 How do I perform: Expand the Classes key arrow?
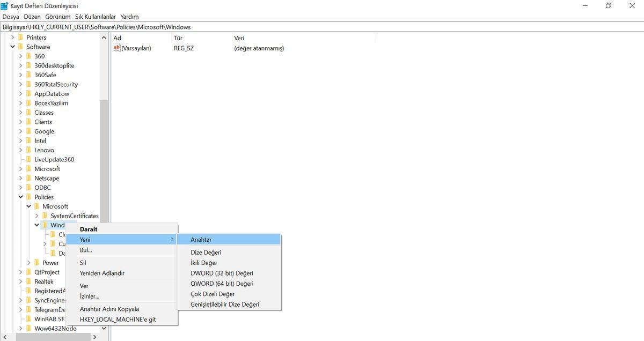(20, 113)
